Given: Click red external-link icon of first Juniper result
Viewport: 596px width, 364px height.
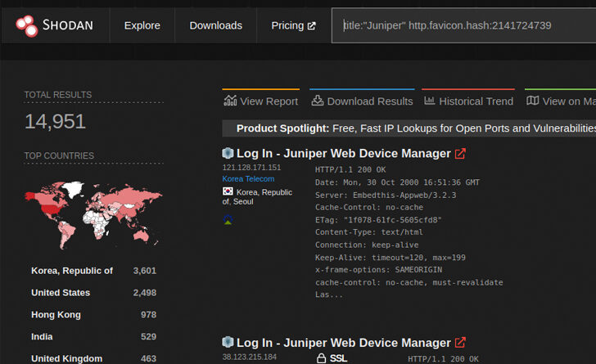Looking at the screenshot, I should pos(460,154).
